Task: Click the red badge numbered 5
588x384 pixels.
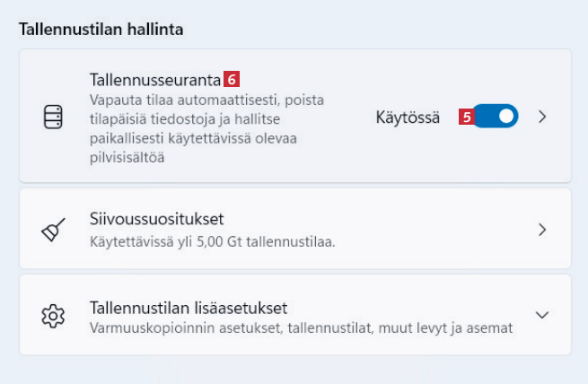Action: click(x=466, y=117)
